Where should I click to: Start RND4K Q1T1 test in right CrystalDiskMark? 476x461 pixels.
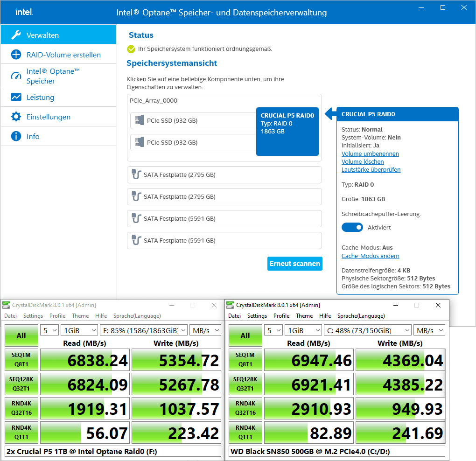pos(245,433)
